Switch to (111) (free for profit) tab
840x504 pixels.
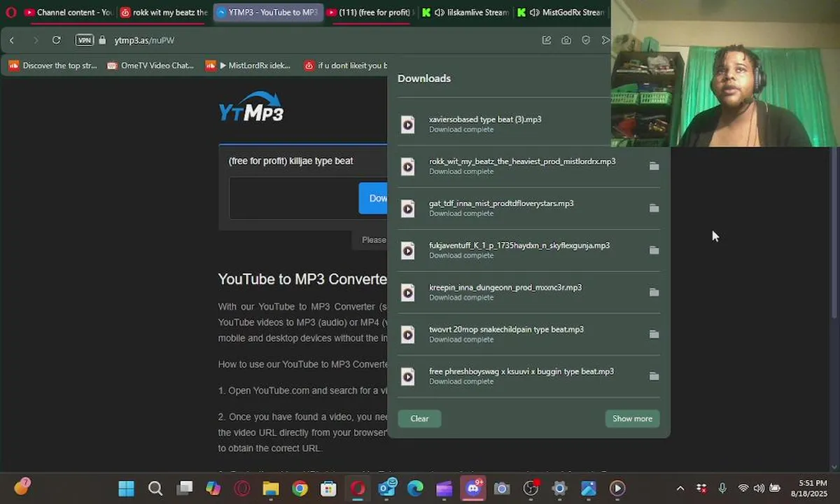(370, 12)
